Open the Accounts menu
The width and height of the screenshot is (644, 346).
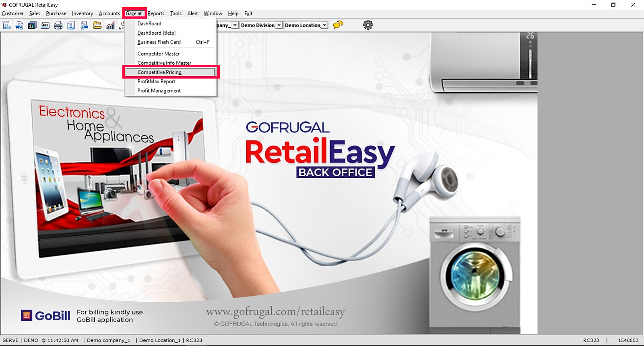tap(109, 13)
